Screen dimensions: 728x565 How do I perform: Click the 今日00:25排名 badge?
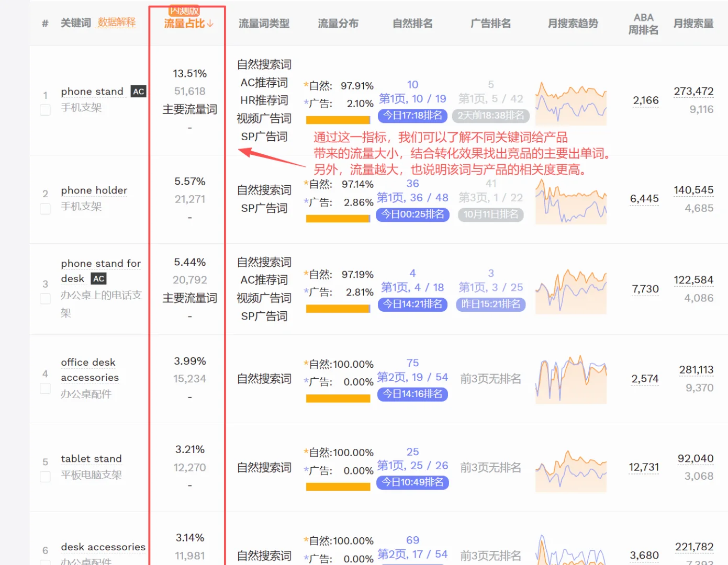(x=412, y=214)
